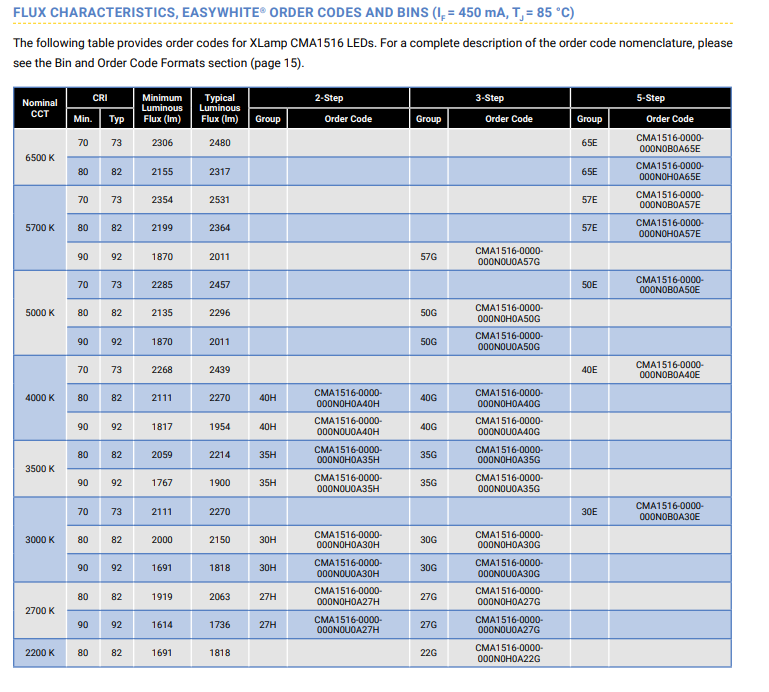Select order code CMA1516-0000-000N0U0A50G
The width and height of the screenshot is (769, 692).
click(x=509, y=341)
